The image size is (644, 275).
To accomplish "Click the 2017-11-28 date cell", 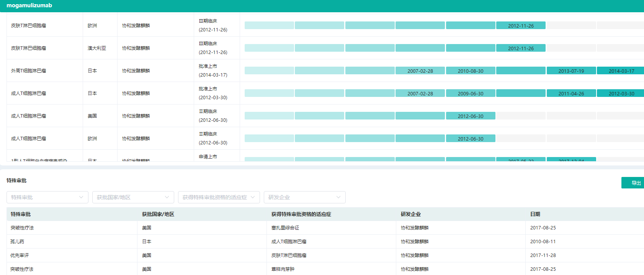I will 543,255.
